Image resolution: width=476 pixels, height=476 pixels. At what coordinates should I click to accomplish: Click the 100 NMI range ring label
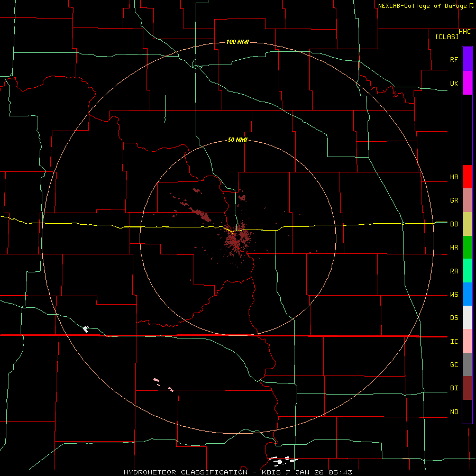[x=237, y=42]
